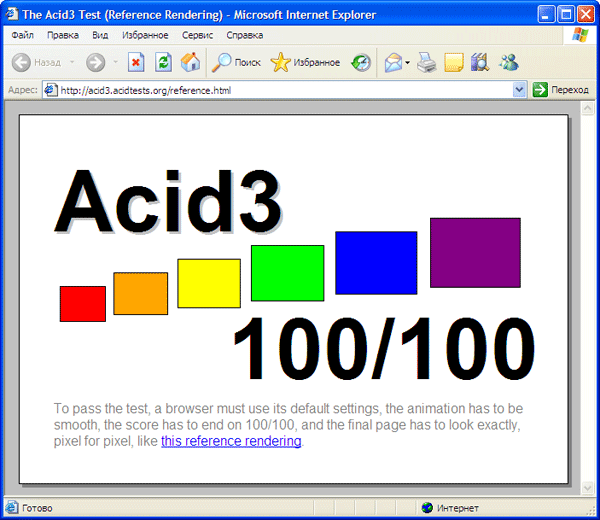600x520 pixels.
Task: Minimize the Internet Explorer window
Action: click(546, 15)
